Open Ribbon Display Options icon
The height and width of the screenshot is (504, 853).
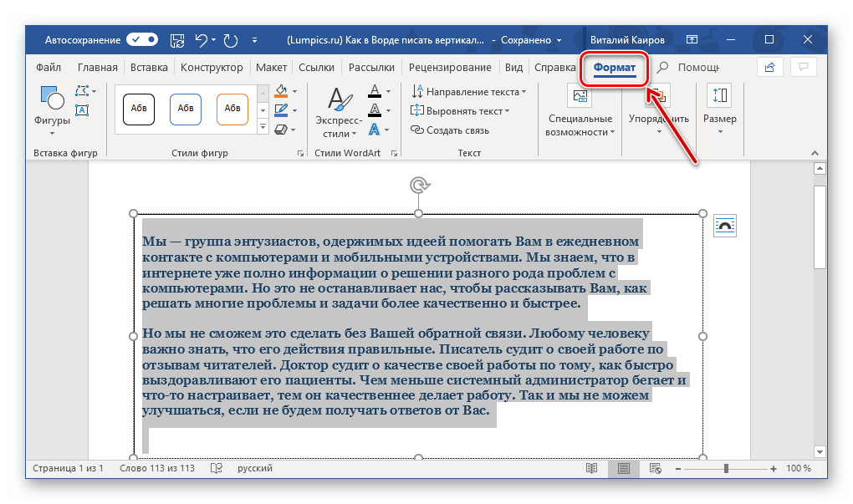[692, 39]
